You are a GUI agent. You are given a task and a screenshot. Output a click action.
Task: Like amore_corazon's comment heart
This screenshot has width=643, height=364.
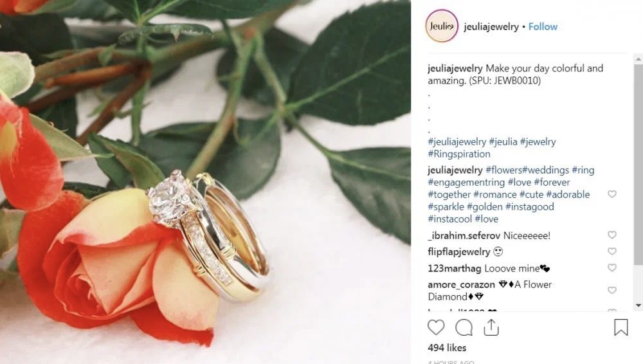[612, 290]
